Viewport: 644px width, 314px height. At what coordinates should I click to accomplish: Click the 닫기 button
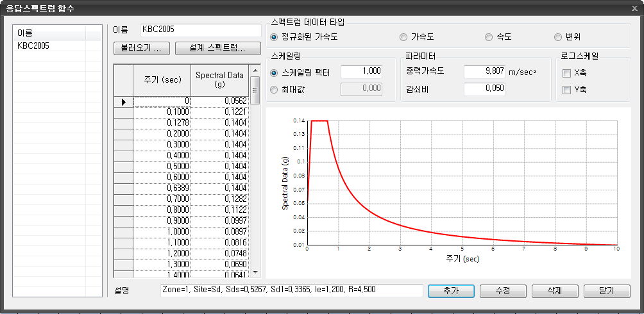[607, 291]
